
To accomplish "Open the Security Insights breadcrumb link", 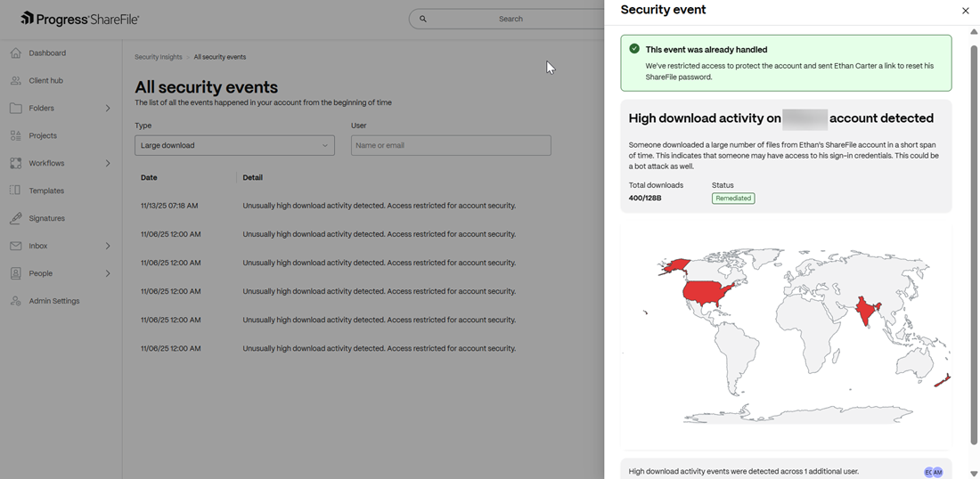I will tap(158, 57).
